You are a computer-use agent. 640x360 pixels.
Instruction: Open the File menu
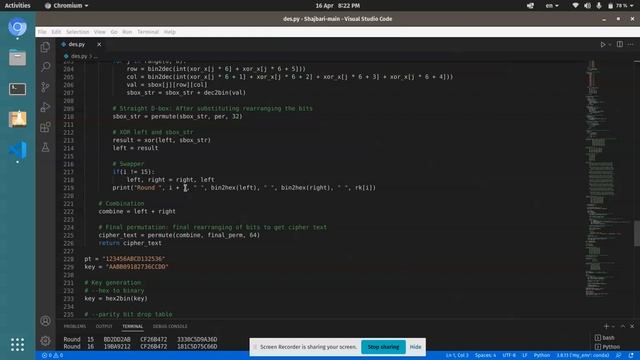click(x=42, y=32)
